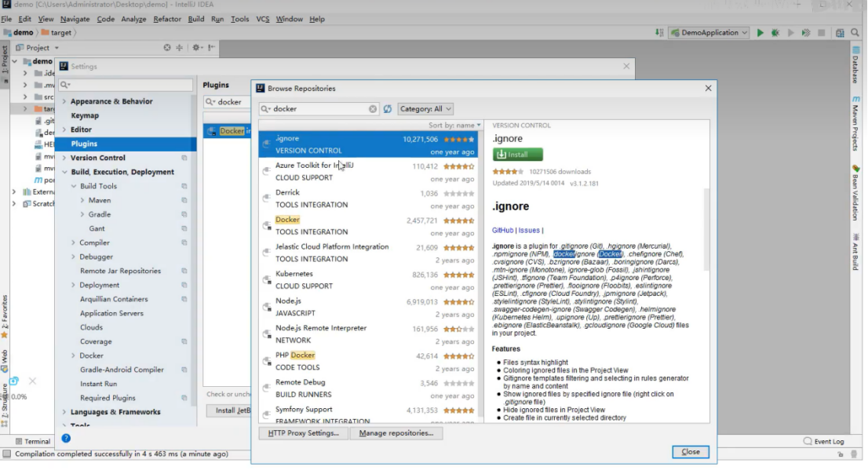Screen dimensions: 868x474
Task: Start debugging with the bug icon
Action: [775, 33]
